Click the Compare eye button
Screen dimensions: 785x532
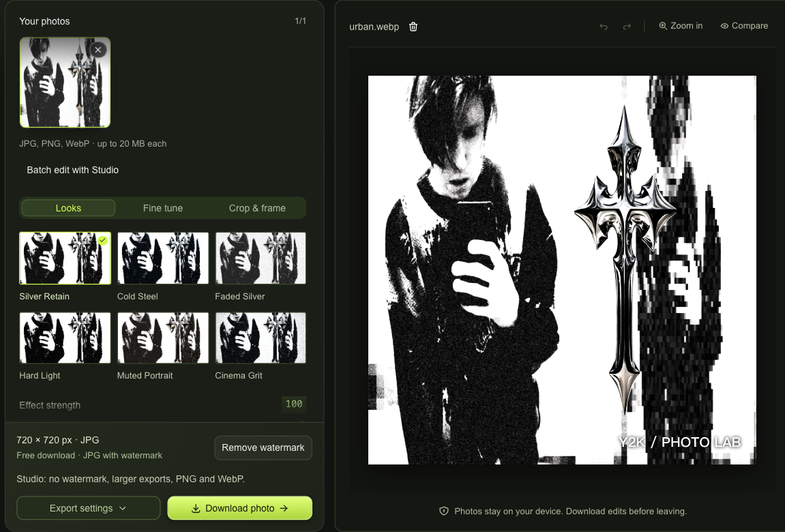click(x=744, y=25)
